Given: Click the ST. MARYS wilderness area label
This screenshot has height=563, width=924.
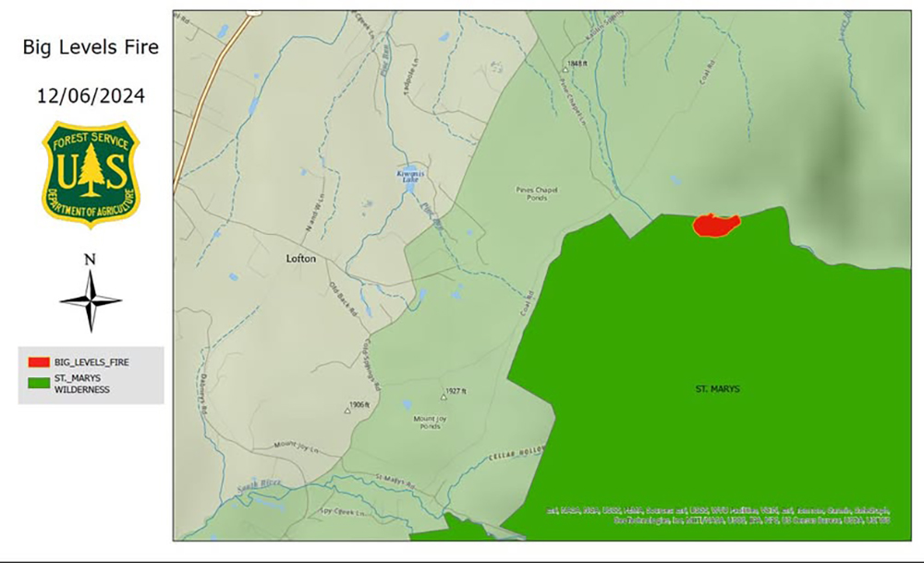Looking at the screenshot, I should point(717,389).
